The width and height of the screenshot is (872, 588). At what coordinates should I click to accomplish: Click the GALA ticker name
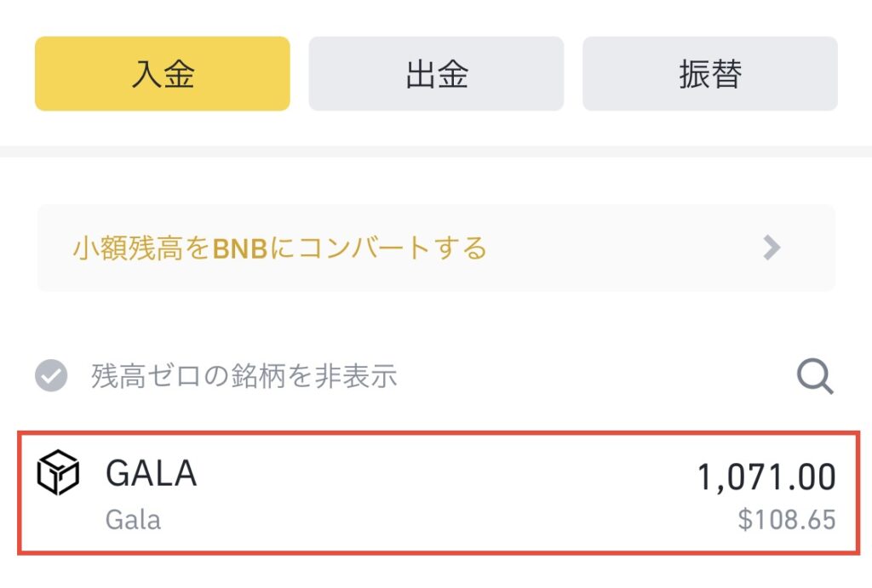tap(152, 473)
